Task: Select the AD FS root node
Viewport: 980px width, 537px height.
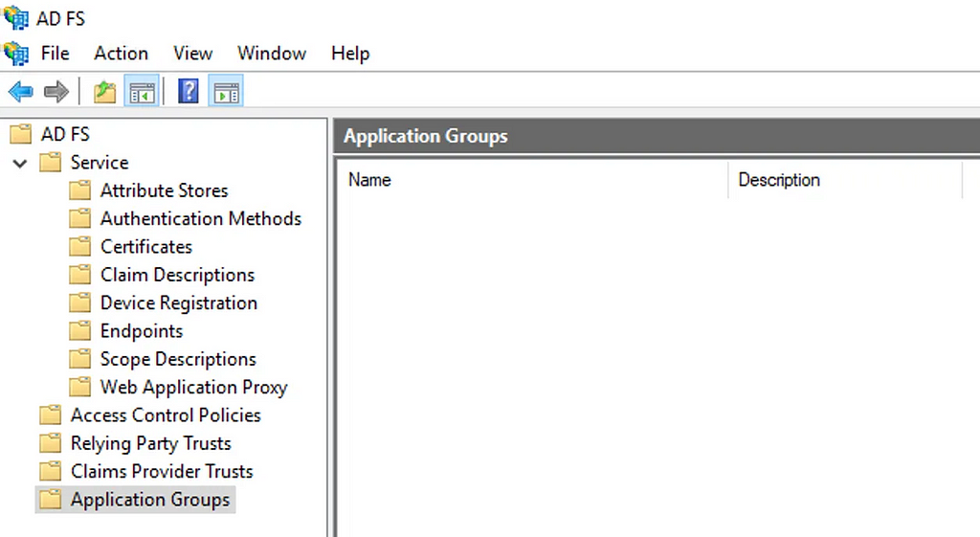Action: click(x=65, y=134)
